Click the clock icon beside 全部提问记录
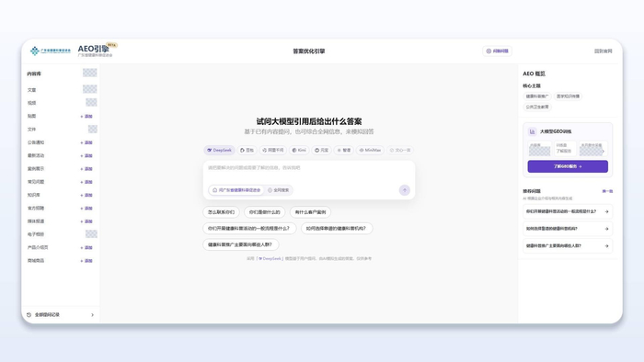644x362 pixels. pyautogui.click(x=29, y=315)
